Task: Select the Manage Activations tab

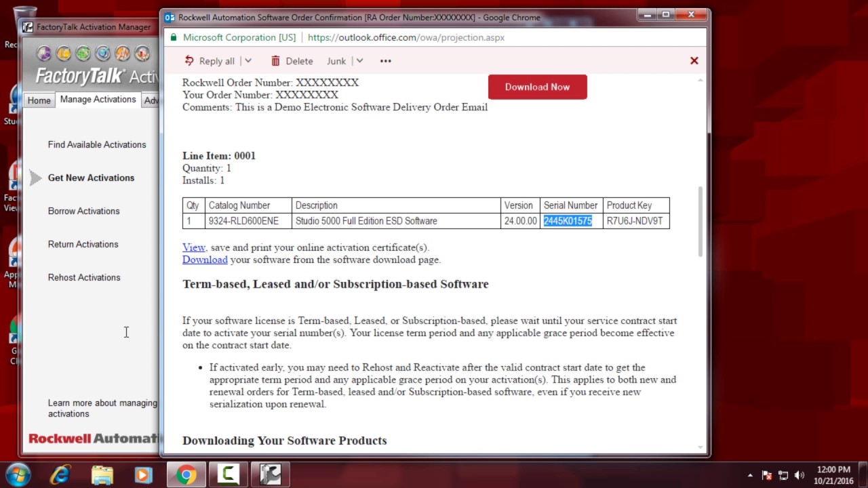Action: tap(98, 100)
